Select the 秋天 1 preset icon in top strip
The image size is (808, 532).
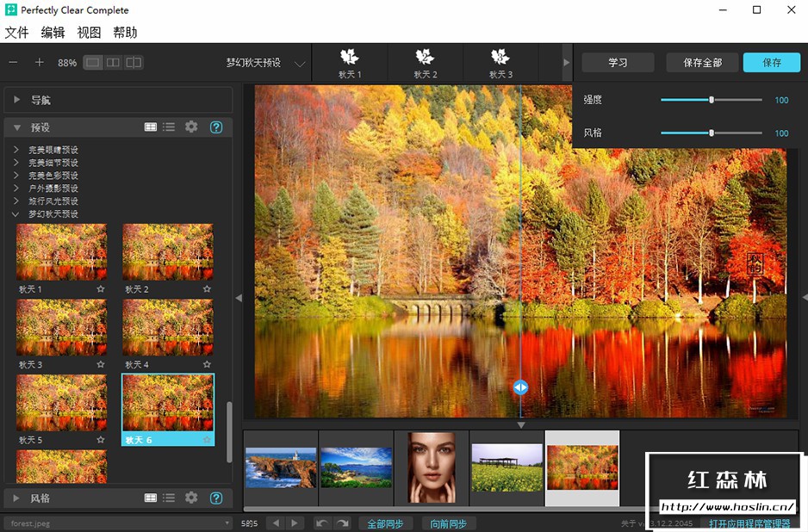[350, 63]
